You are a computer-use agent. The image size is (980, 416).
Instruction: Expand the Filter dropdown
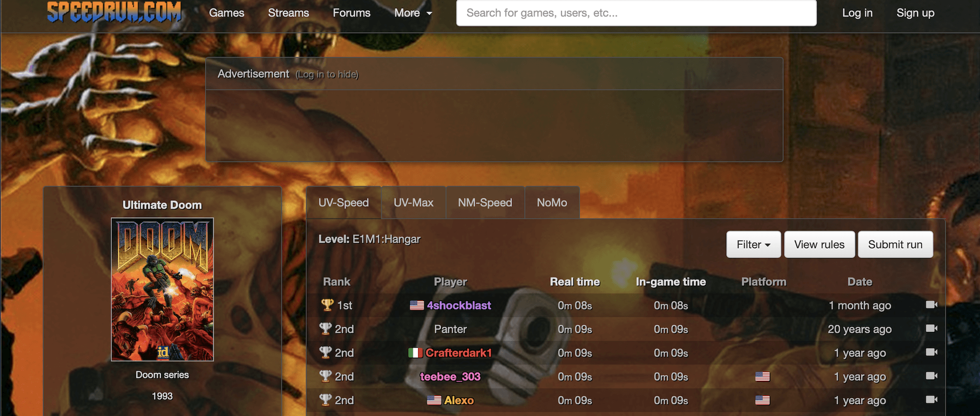tap(753, 244)
